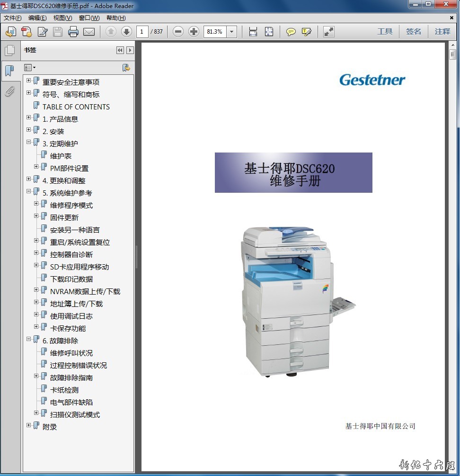460x476 pixels.
Task: Click the zoom out minus button
Action: click(x=178, y=32)
